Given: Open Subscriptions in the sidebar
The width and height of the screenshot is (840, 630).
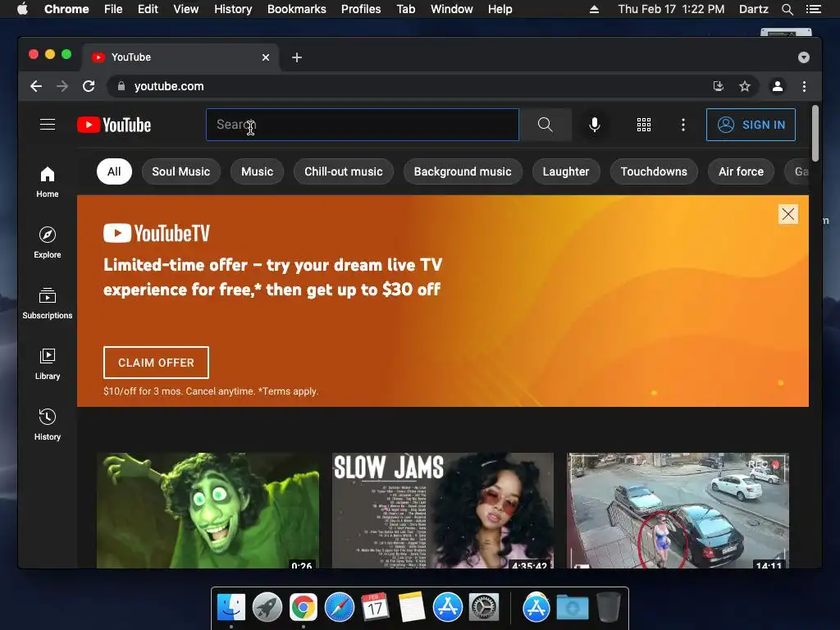Looking at the screenshot, I should 47,304.
